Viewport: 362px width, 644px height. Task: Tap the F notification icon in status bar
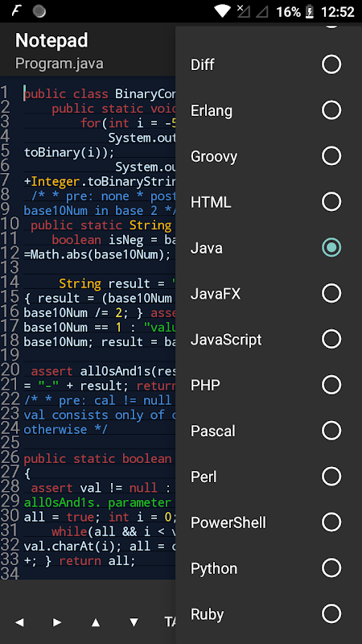coord(15,11)
